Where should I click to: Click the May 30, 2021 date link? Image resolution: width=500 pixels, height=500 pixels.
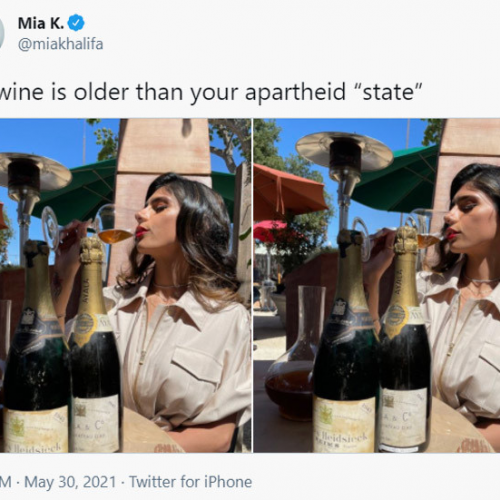70,482
